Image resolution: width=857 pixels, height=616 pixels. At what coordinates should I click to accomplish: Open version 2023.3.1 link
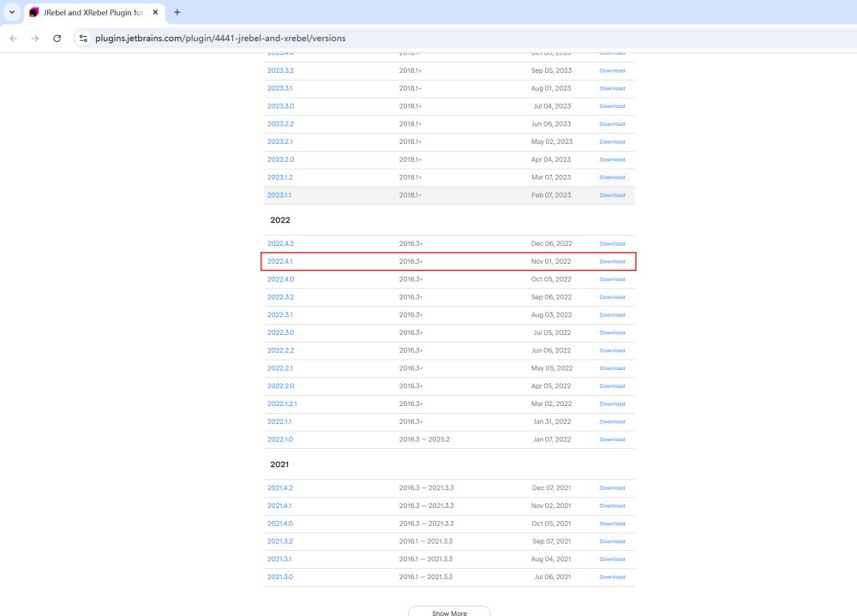(x=280, y=88)
